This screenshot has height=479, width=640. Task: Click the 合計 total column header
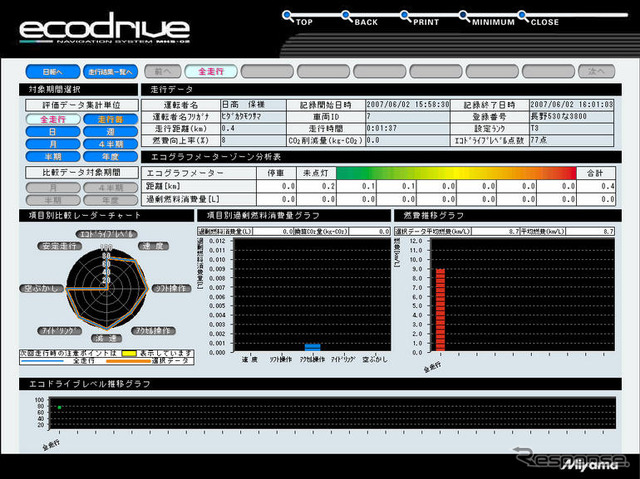point(596,173)
